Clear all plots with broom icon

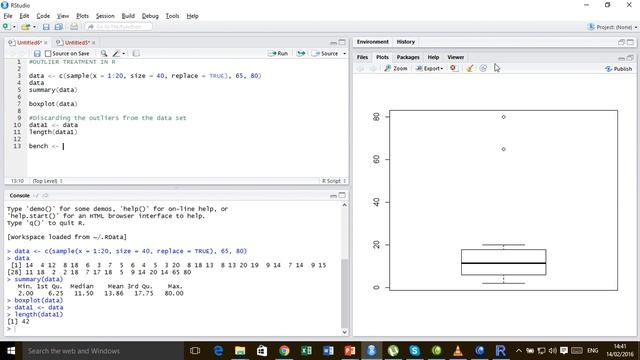pos(470,69)
